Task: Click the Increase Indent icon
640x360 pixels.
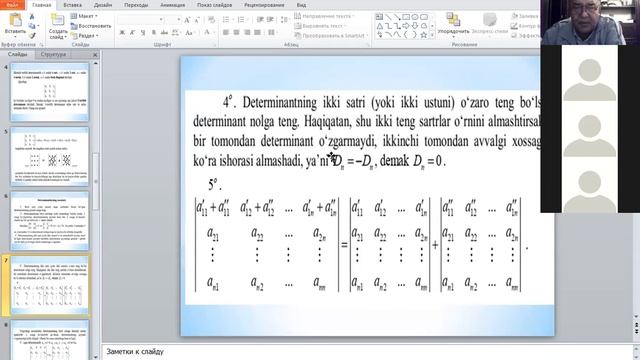Action: [x=270, y=20]
